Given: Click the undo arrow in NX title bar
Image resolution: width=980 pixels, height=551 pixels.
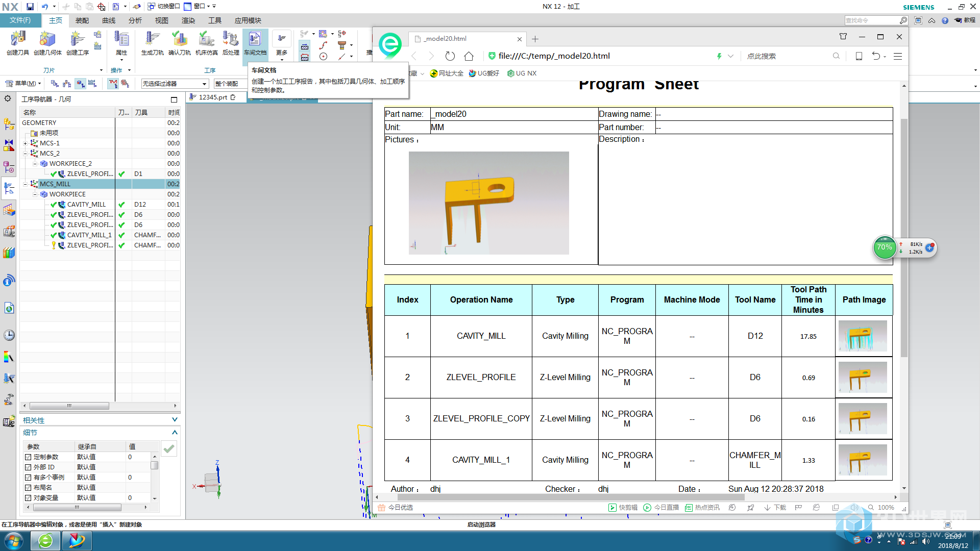Looking at the screenshot, I should pyautogui.click(x=45, y=7).
